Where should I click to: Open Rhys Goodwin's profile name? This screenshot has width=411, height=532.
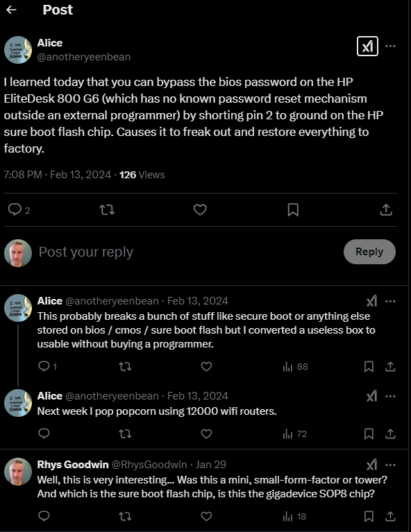coord(73,465)
